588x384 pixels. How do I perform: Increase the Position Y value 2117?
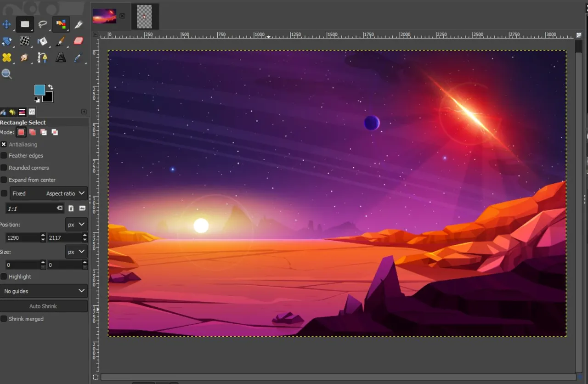[85, 235]
